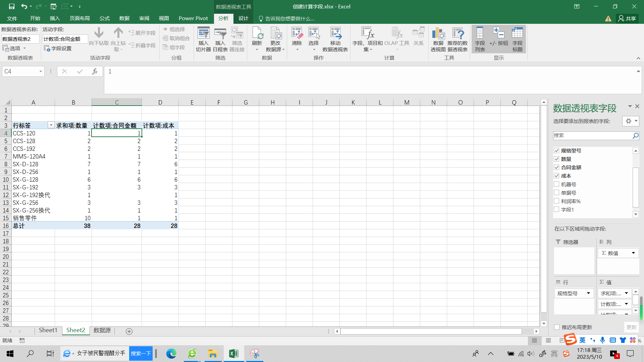644x362 pixels.
Task: Toggle 单据号 checkbox in field list
Action: [x=556, y=192]
